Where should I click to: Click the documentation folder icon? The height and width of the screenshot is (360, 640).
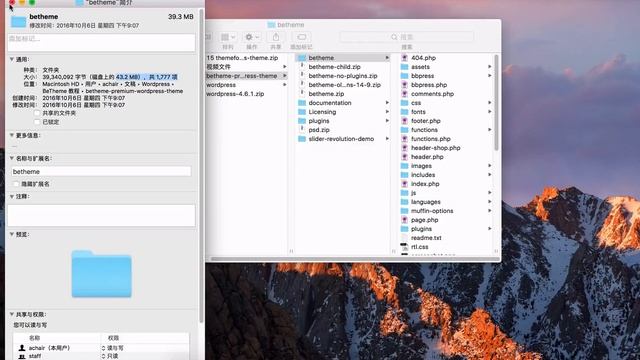[x=302, y=103]
